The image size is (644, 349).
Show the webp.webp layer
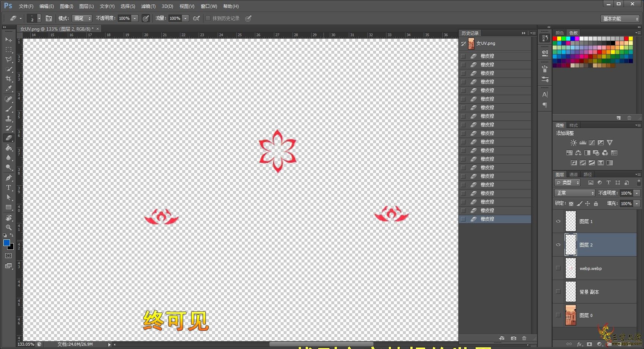558,268
